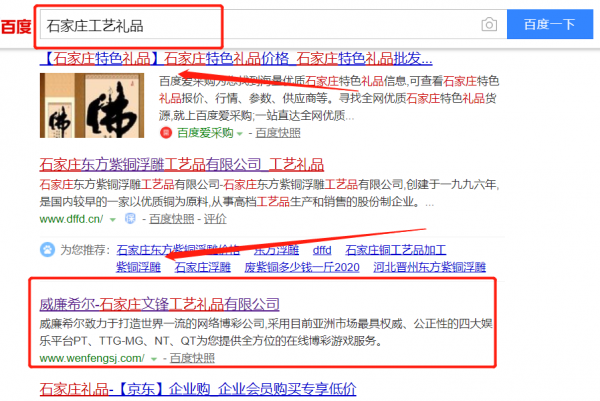The image size is (600, 401).
Task: Open the 石家庄特色礼品 result title
Action: click(236, 59)
